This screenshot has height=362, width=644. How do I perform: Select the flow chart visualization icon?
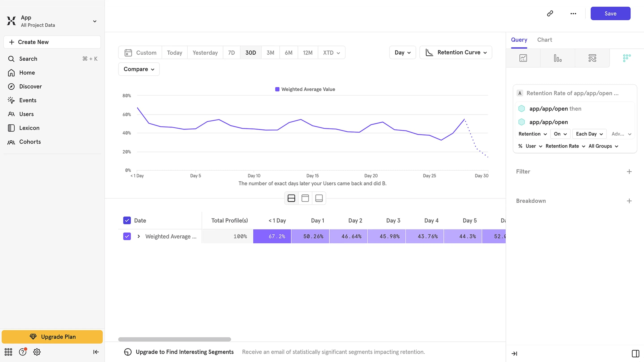(x=593, y=58)
